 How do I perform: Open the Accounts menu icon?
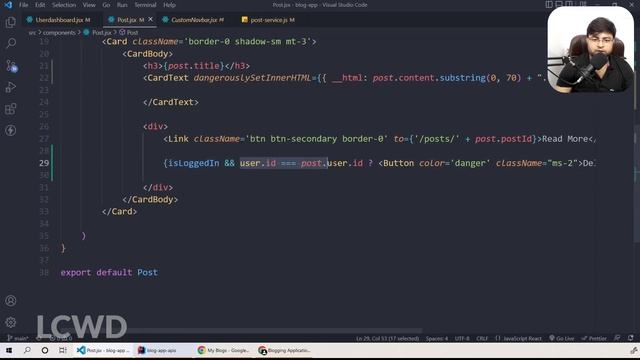point(11,301)
